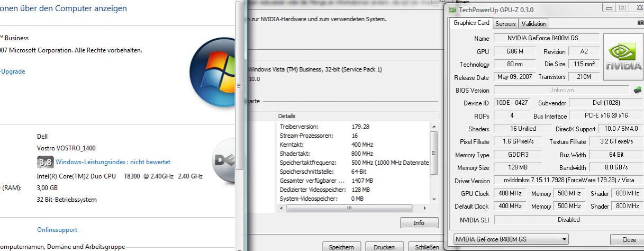Click the Vostro VOSTRO_1400 model text

pyautogui.click(x=66, y=148)
